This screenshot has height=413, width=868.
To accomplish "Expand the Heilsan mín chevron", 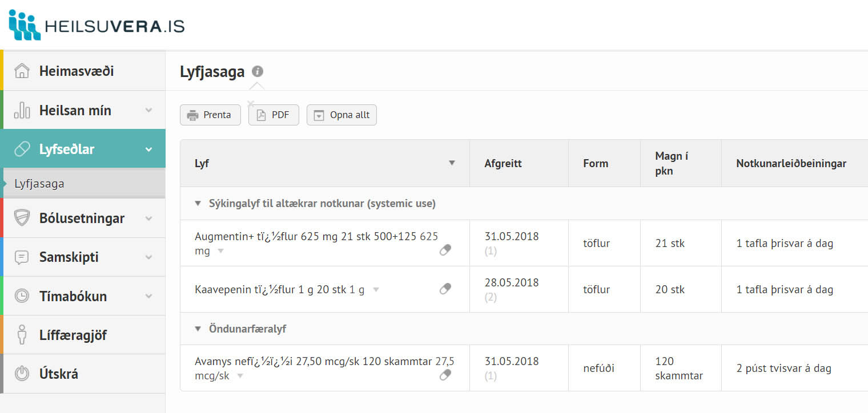I will tap(149, 110).
